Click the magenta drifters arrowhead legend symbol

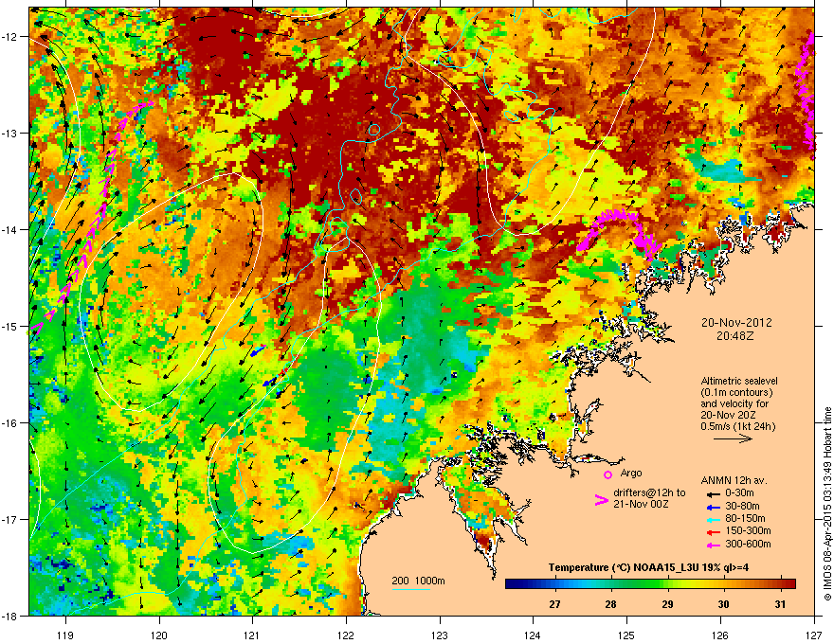point(601,500)
